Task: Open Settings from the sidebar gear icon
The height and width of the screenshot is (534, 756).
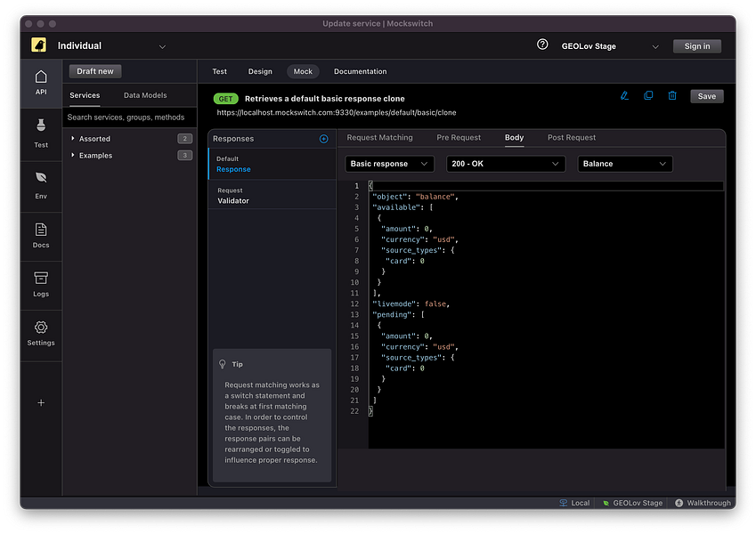Action: [x=41, y=333]
